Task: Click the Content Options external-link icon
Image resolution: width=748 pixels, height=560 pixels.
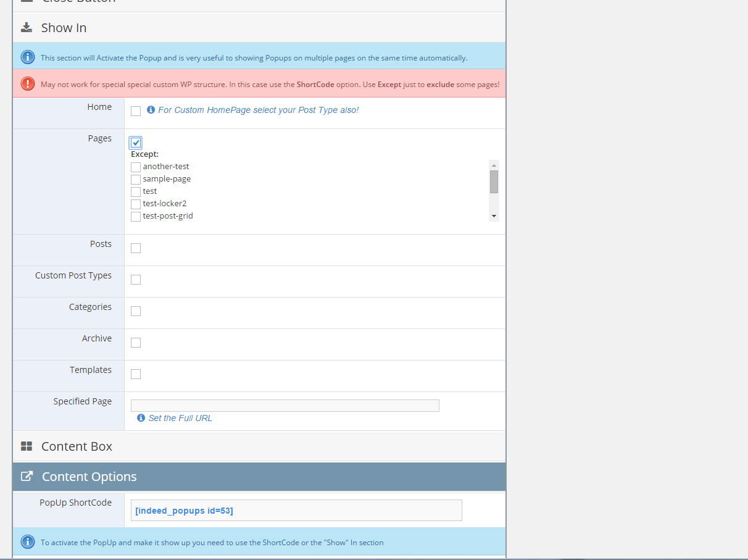Action: click(27, 477)
